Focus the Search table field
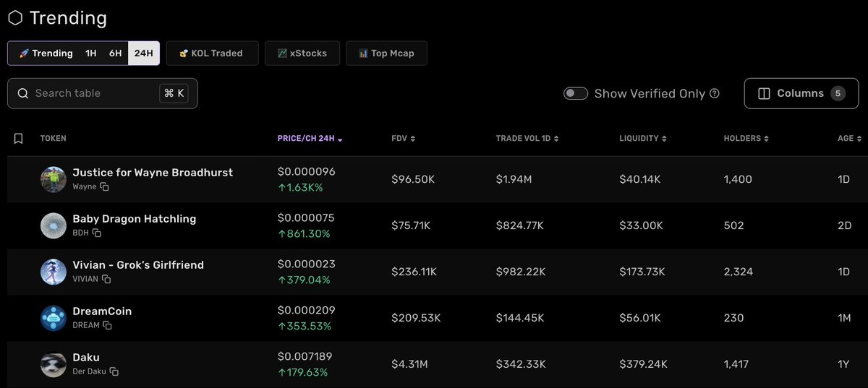The width and height of the screenshot is (868, 388). (x=94, y=93)
